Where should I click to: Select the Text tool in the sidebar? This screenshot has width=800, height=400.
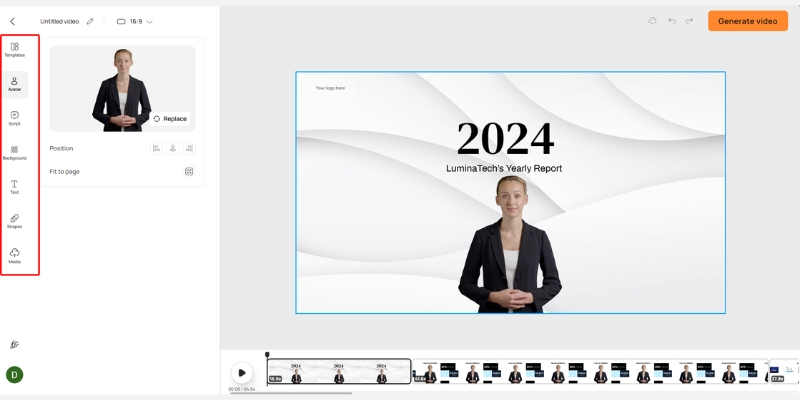(x=14, y=187)
